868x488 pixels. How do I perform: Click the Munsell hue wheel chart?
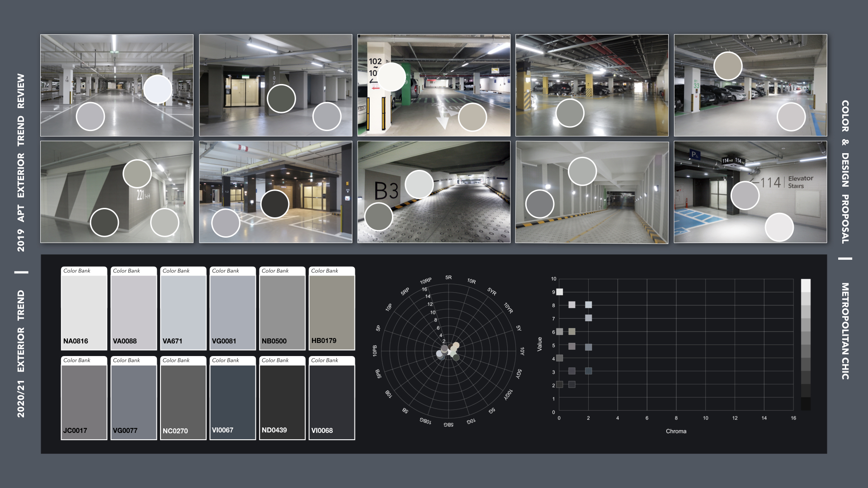[x=448, y=352]
